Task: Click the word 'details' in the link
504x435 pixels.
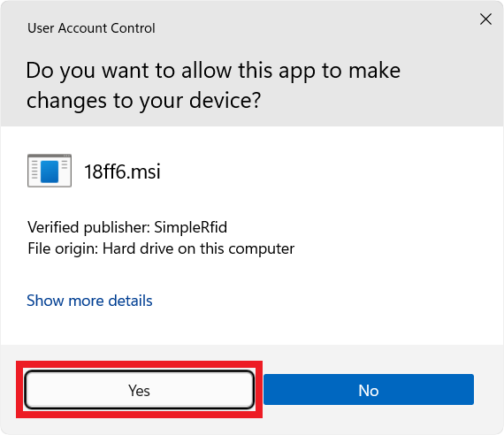Action: pyautogui.click(x=130, y=301)
